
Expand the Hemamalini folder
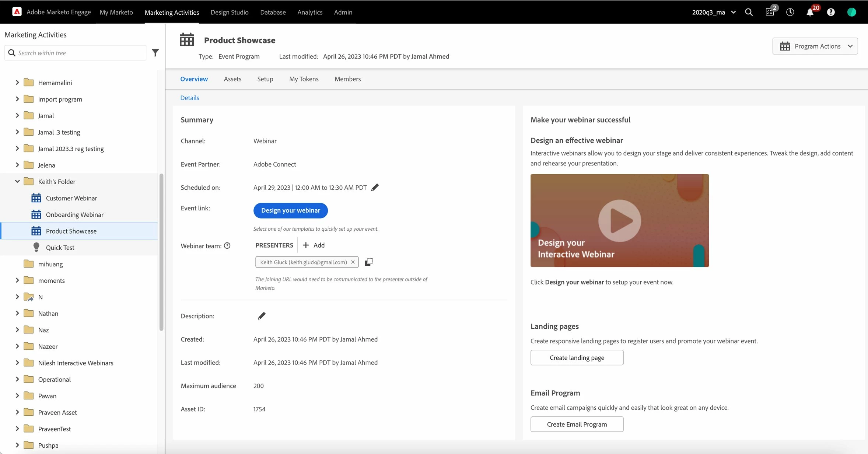[17, 83]
